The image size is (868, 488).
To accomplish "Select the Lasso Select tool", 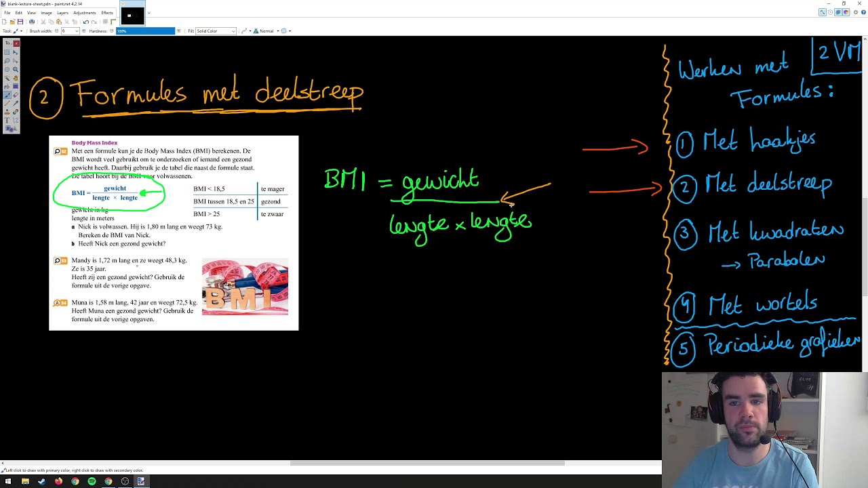I will click(x=7, y=61).
